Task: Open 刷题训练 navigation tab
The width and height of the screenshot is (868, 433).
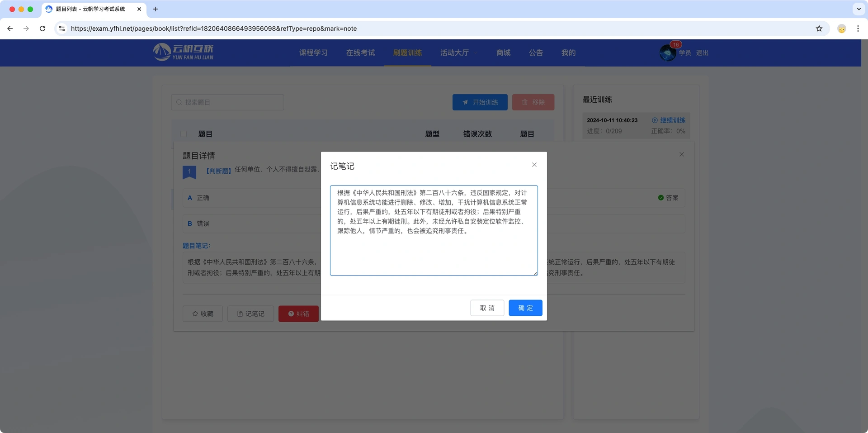Action: pos(407,53)
